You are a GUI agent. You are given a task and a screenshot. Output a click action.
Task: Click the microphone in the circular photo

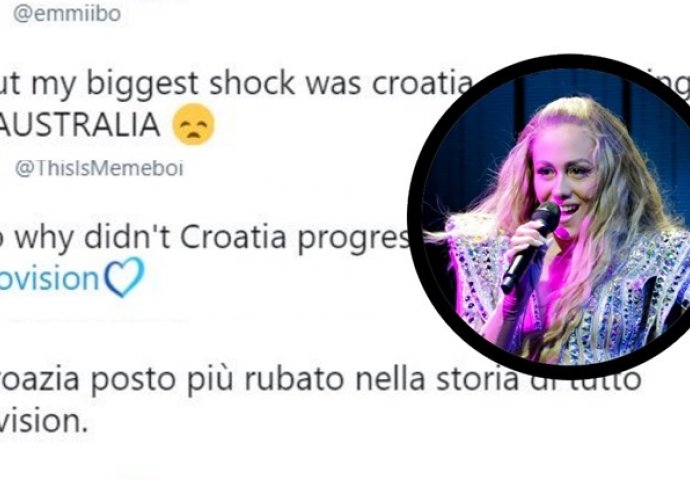click(531, 246)
